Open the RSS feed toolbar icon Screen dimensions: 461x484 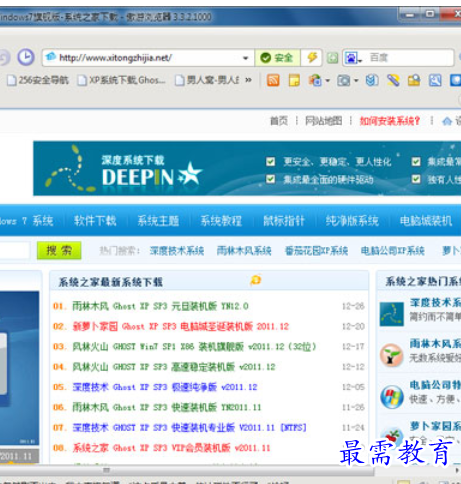273,80
